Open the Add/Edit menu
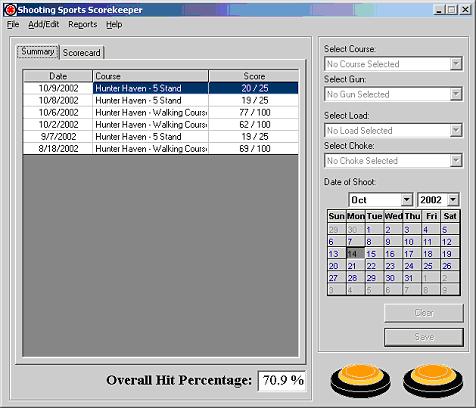Viewport: 476px width, 408px height. 43,25
